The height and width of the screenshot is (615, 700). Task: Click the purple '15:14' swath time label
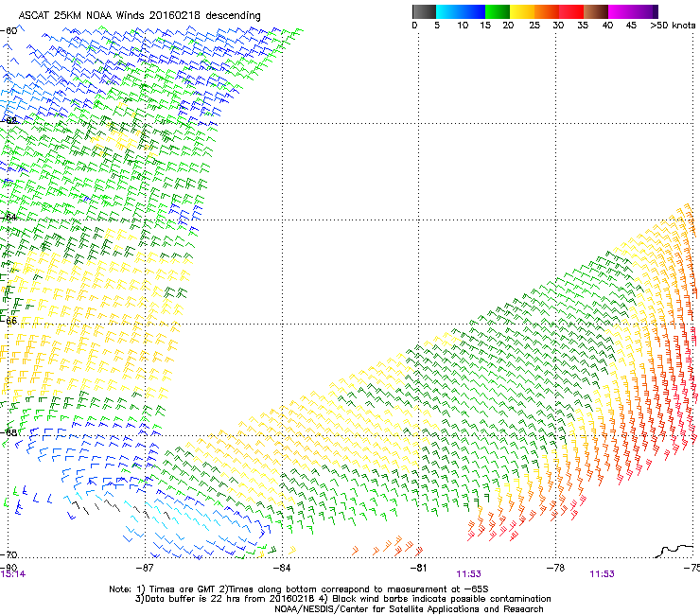(x=13, y=574)
